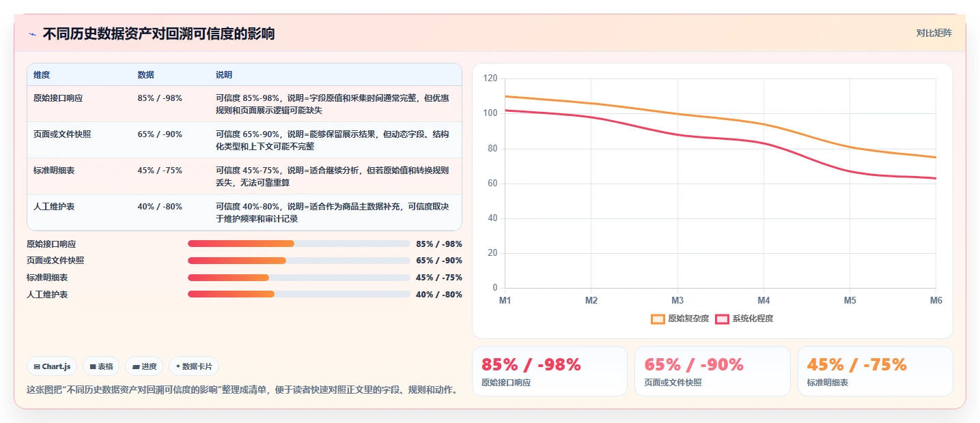Click the red 系统化程度 legend swatch

pyautogui.click(x=722, y=319)
